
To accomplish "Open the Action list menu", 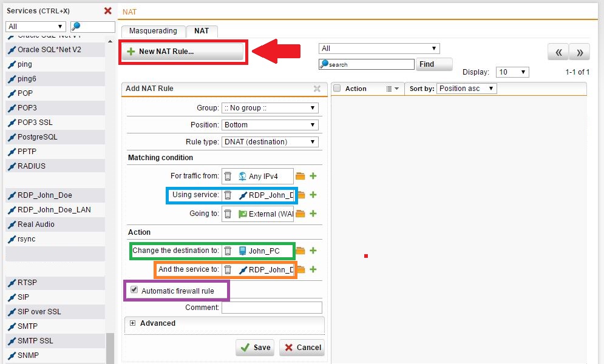I will [392, 89].
